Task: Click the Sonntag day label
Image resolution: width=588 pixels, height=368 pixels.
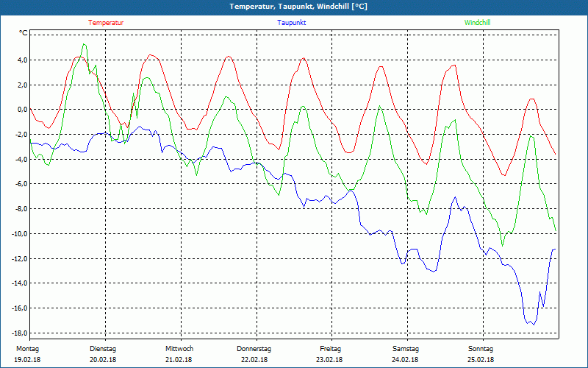Action: point(481,349)
